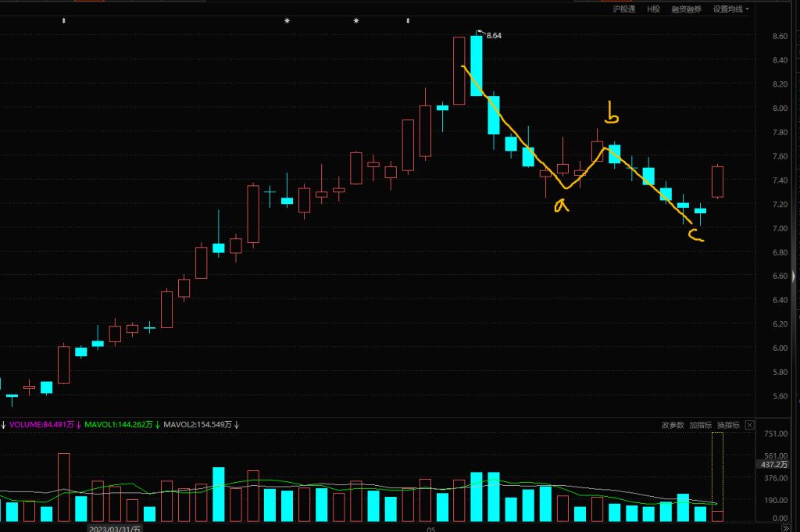
Task: Click 加指标 to add an indicator
Action: pyautogui.click(x=700, y=425)
